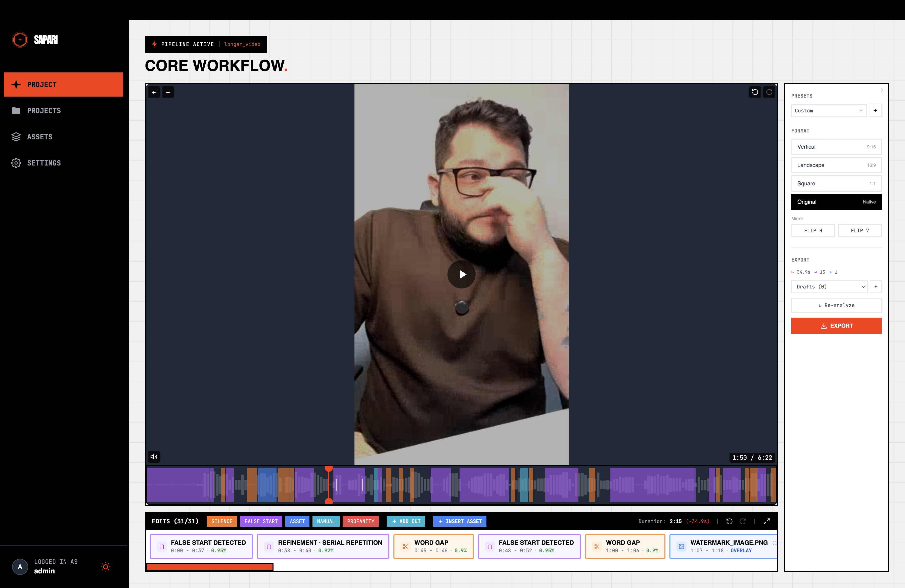Expand the Drafts (0) dropdown
This screenshot has height=588, width=905.
tap(829, 286)
